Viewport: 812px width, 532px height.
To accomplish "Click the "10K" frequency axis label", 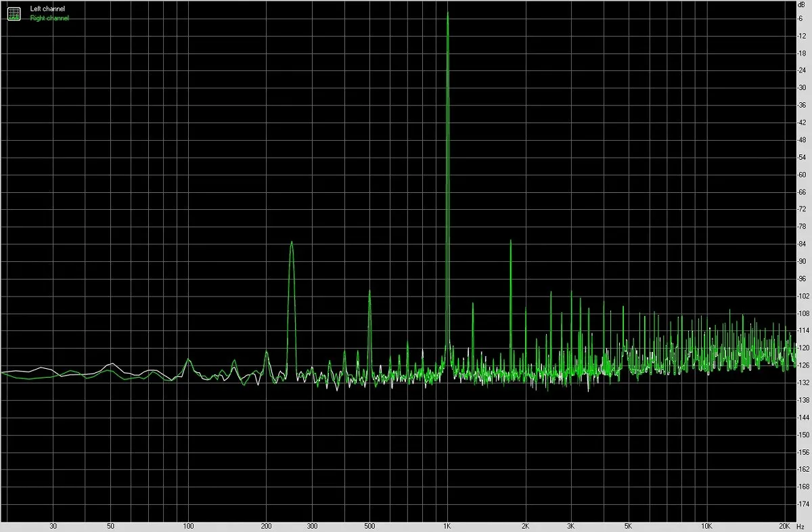I will click(706, 525).
